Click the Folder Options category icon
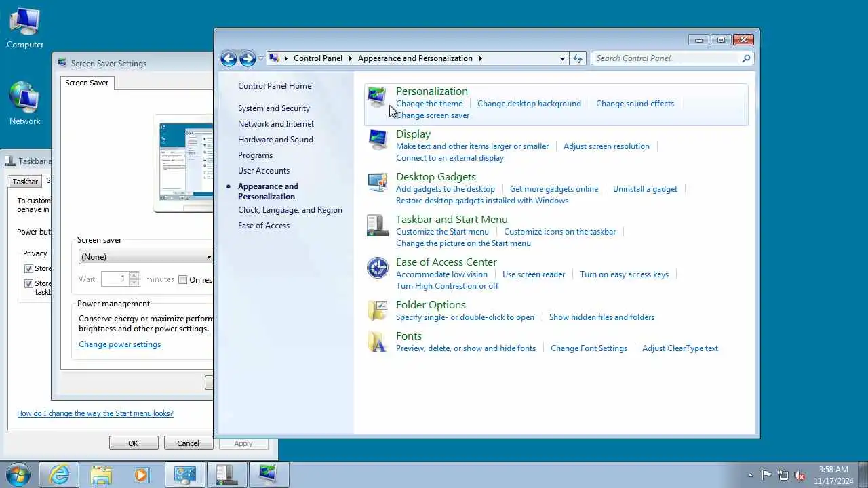Image resolution: width=868 pixels, height=488 pixels. (377, 310)
